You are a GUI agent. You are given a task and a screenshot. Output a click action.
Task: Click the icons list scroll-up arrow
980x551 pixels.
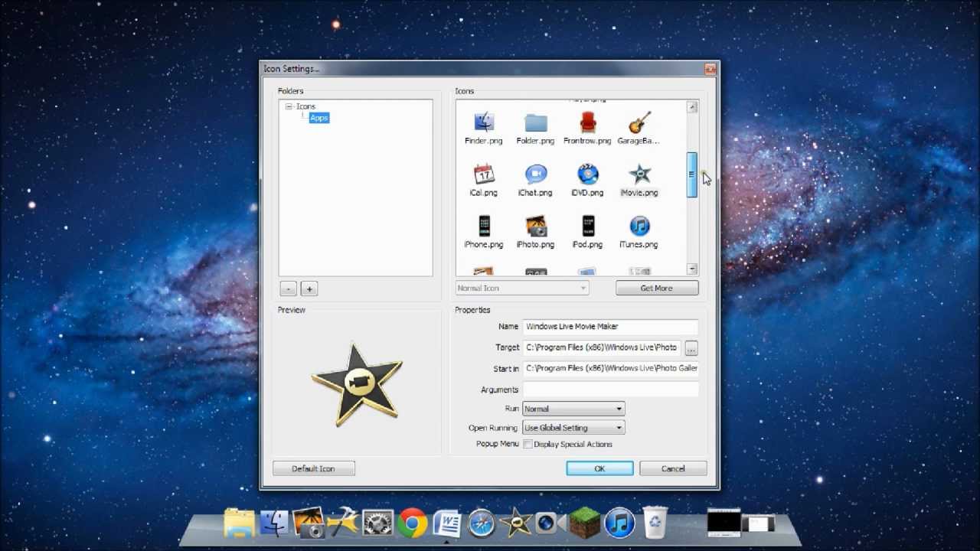click(x=692, y=107)
